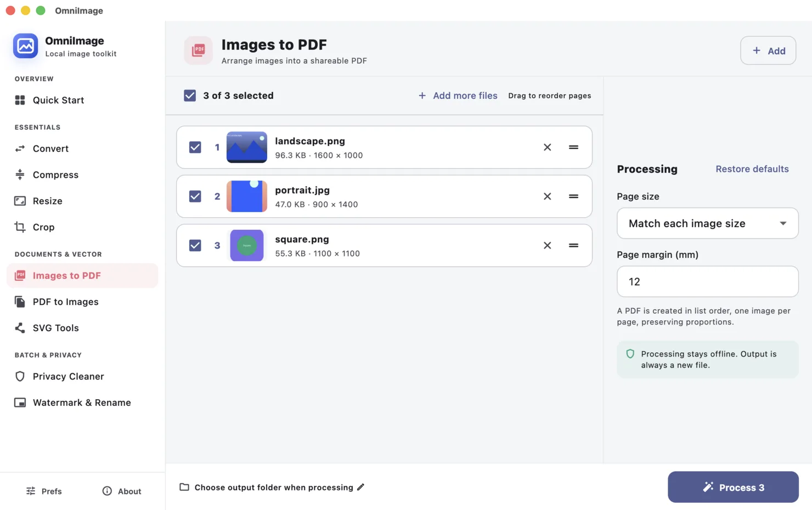Click the Crop tool icon
Viewport: 812px width, 510px height.
(x=20, y=227)
